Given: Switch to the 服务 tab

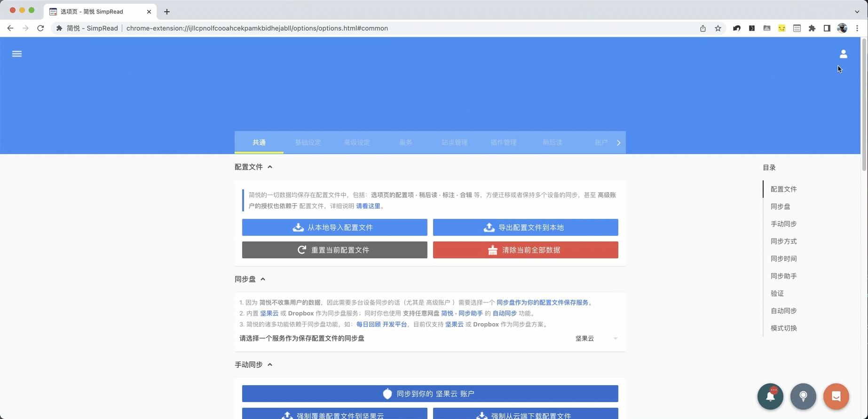Looking at the screenshot, I should (x=406, y=142).
